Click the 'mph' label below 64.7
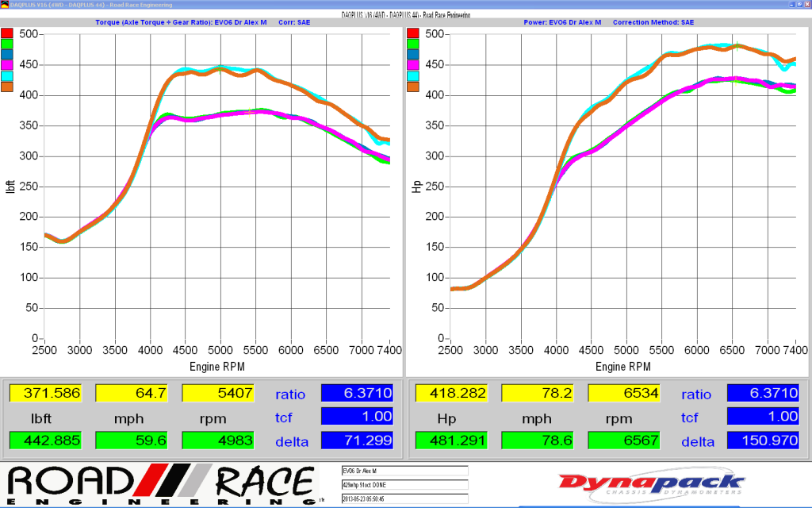Image resolution: width=812 pixels, height=508 pixels. [129, 419]
